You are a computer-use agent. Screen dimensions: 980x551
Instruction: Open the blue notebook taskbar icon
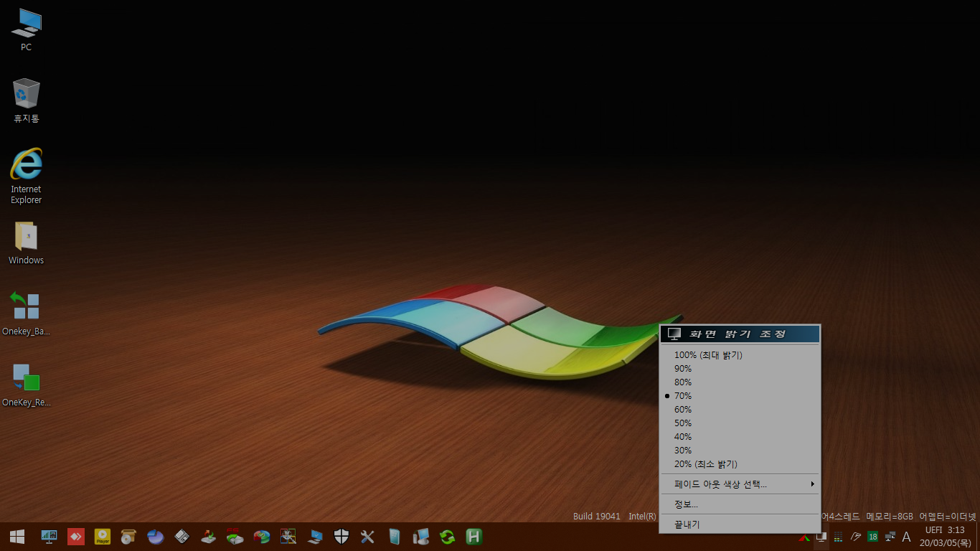[395, 537]
